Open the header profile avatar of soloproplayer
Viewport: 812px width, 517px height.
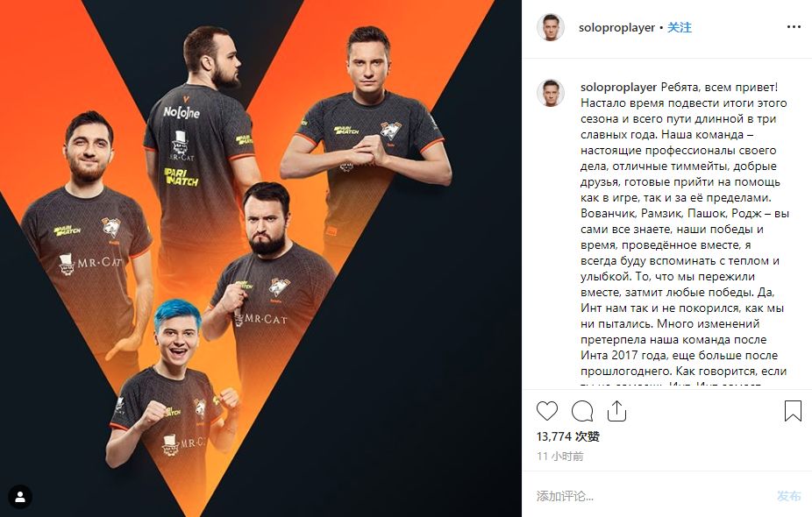(551, 27)
